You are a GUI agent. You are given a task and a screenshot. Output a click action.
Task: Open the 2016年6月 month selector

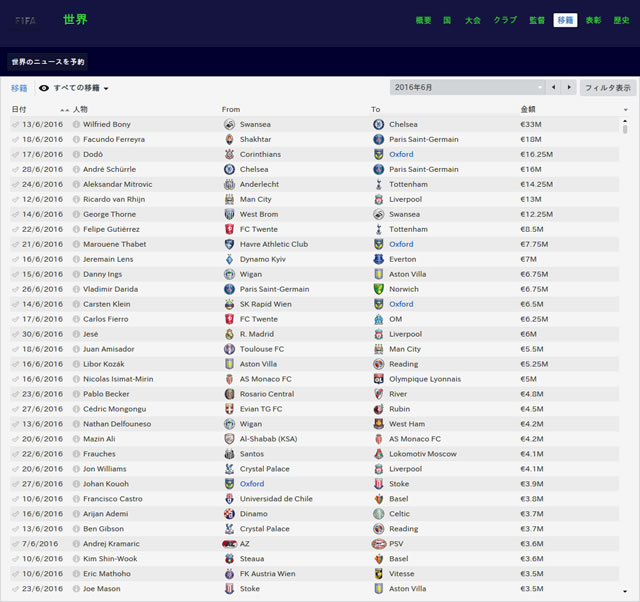pos(467,87)
